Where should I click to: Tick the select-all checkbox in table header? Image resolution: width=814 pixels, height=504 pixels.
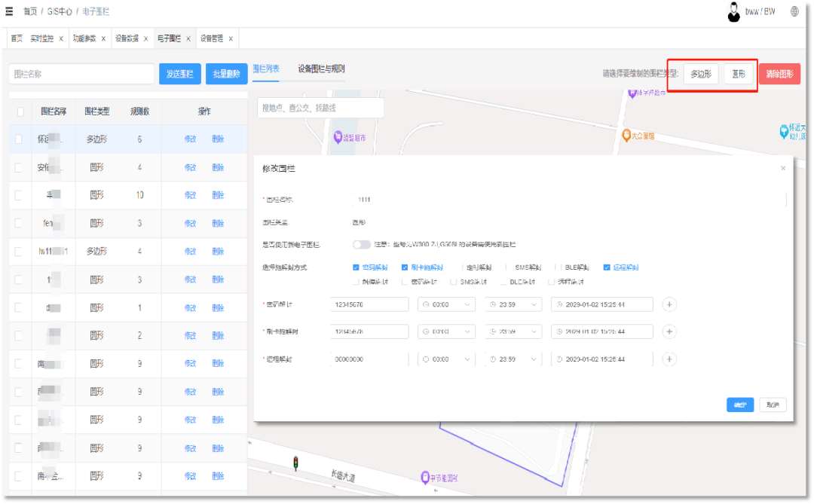tap(20, 111)
